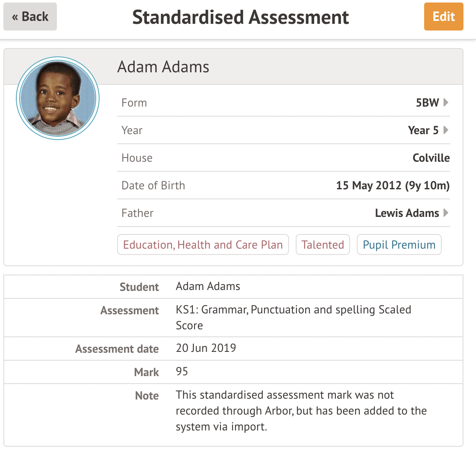Click the Mark value 95
The height and width of the screenshot is (453, 476).
click(x=182, y=372)
